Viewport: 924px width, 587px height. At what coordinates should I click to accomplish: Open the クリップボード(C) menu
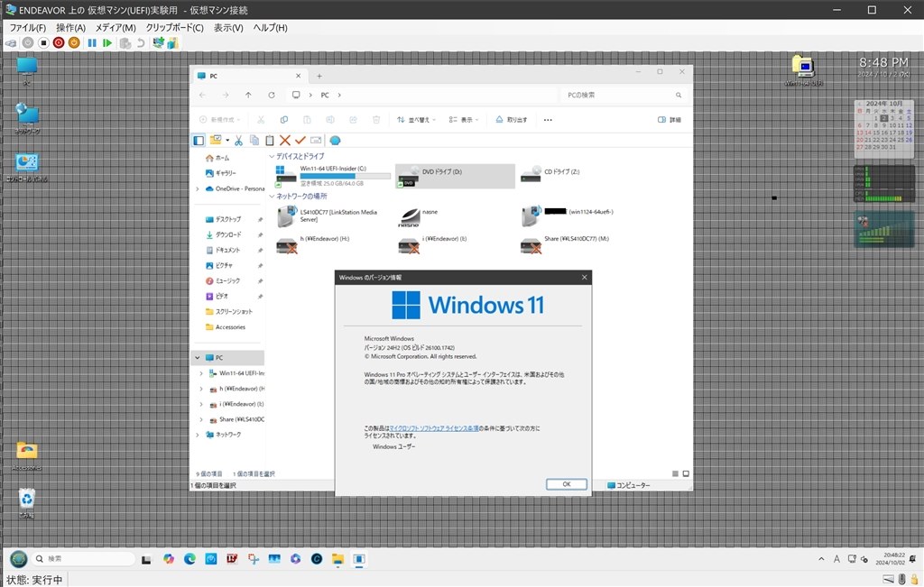coord(174,28)
